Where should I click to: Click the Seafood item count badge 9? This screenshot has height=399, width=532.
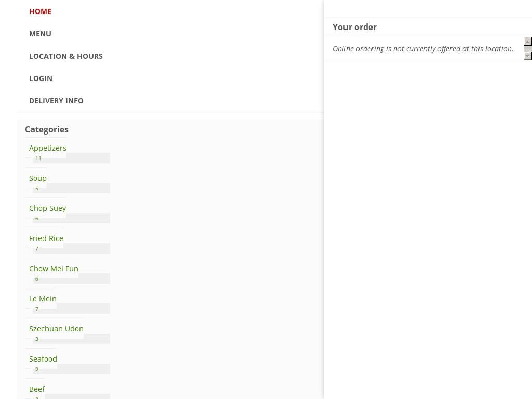pyautogui.click(x=37, y=369)
